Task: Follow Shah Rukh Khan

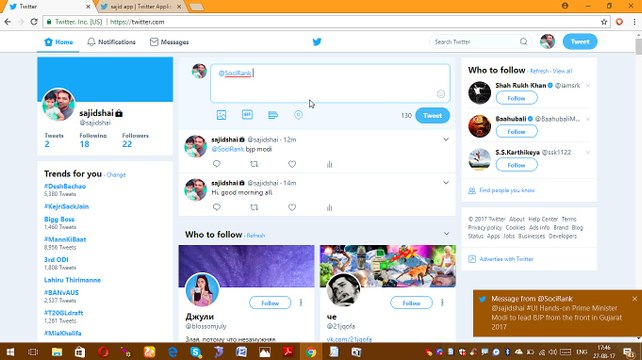Action: (x=516, y=98)
